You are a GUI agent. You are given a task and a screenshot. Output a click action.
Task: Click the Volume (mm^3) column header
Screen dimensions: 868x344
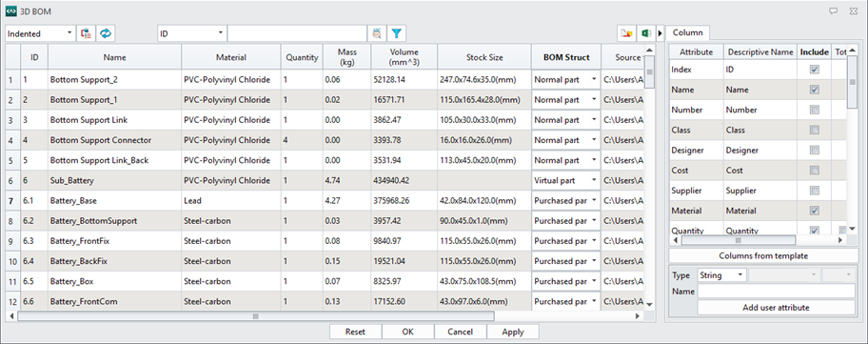tap(404, 57)
